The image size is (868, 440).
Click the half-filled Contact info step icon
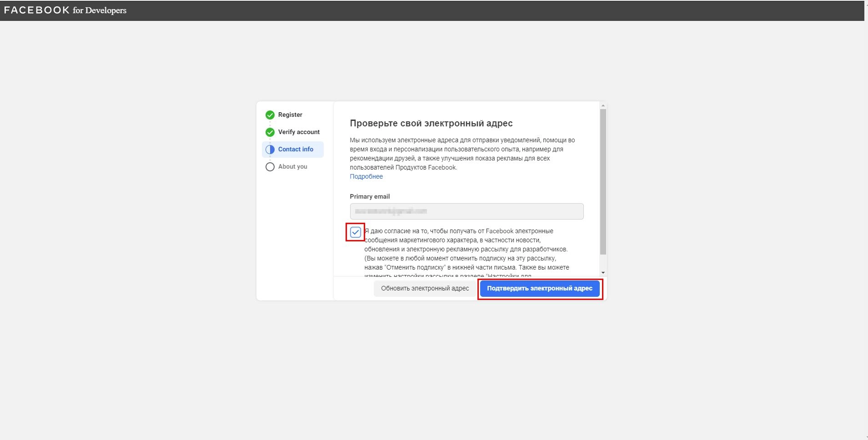pyautogui.click(x=270, y=150)
